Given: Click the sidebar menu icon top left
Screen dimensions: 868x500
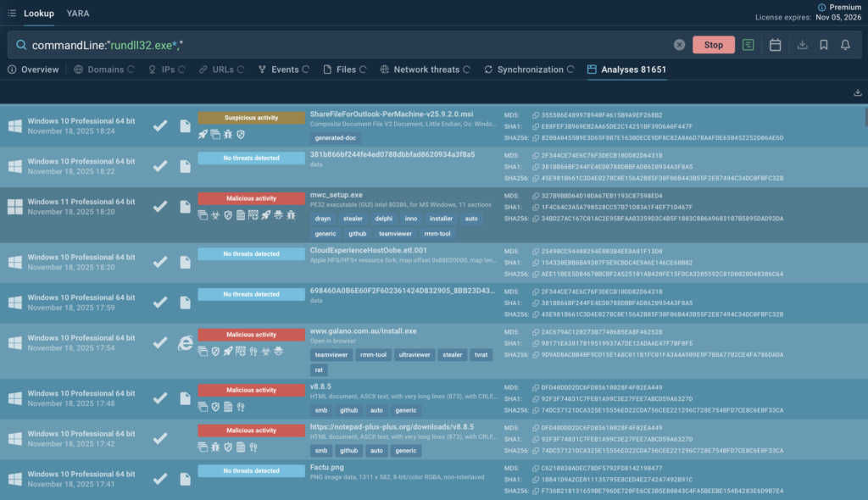Looking at the screenshot, I should (11, 13).
